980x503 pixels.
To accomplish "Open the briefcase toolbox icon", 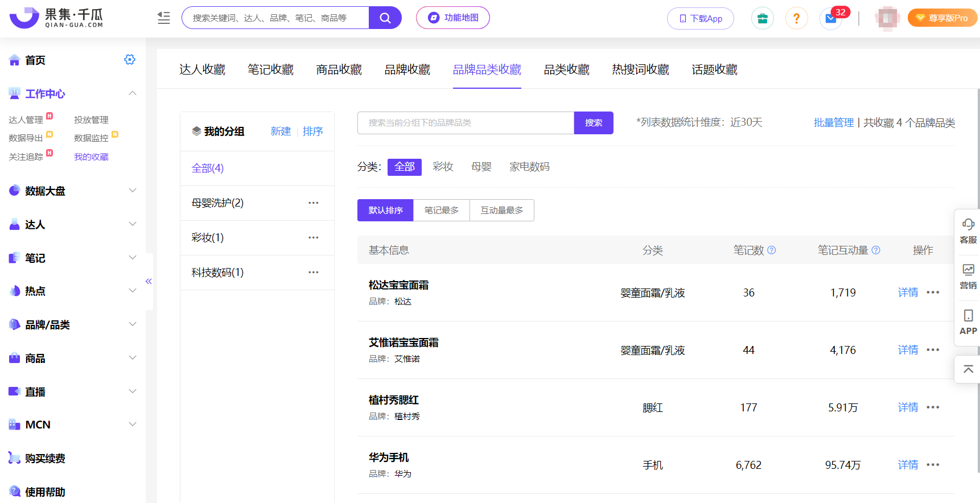I will point(763,18).
